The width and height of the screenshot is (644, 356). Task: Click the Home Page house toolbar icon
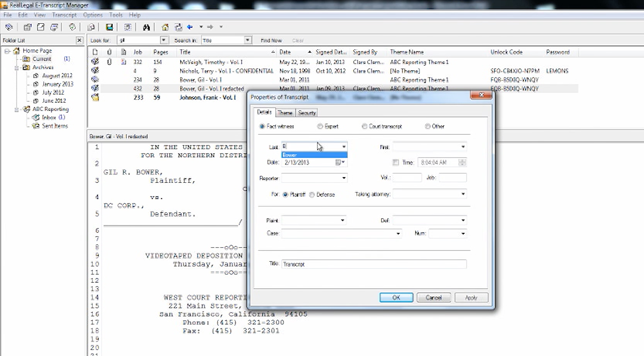click(165, 27)
